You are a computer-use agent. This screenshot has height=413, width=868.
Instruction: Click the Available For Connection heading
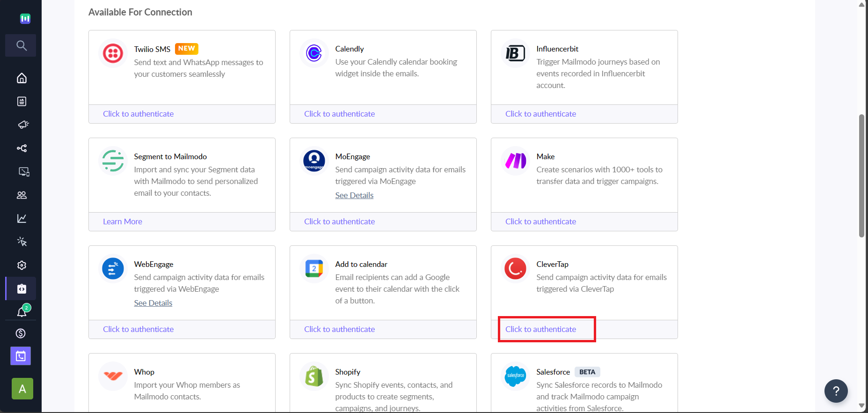140,12
